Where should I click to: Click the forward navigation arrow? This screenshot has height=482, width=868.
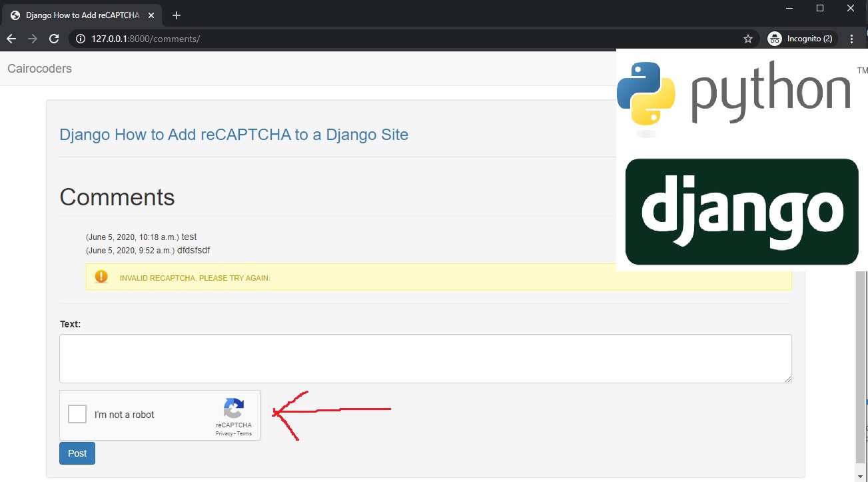pos(32,38)
